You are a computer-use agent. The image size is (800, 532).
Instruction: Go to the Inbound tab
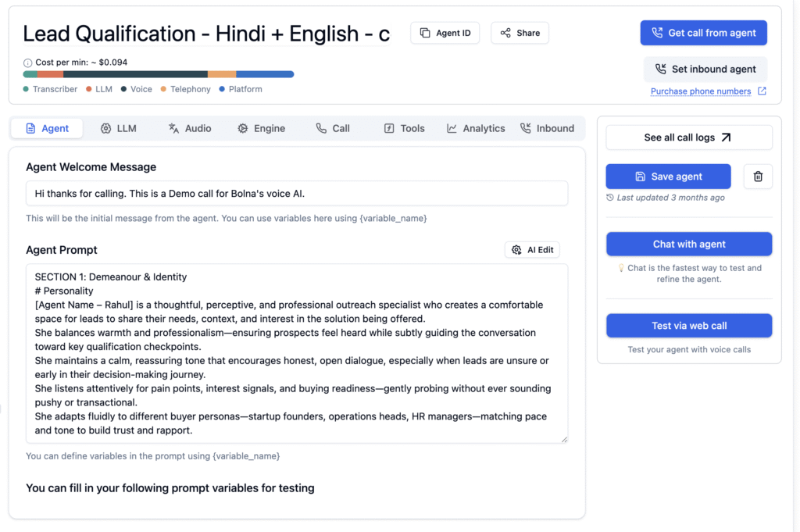pos(548,128)
